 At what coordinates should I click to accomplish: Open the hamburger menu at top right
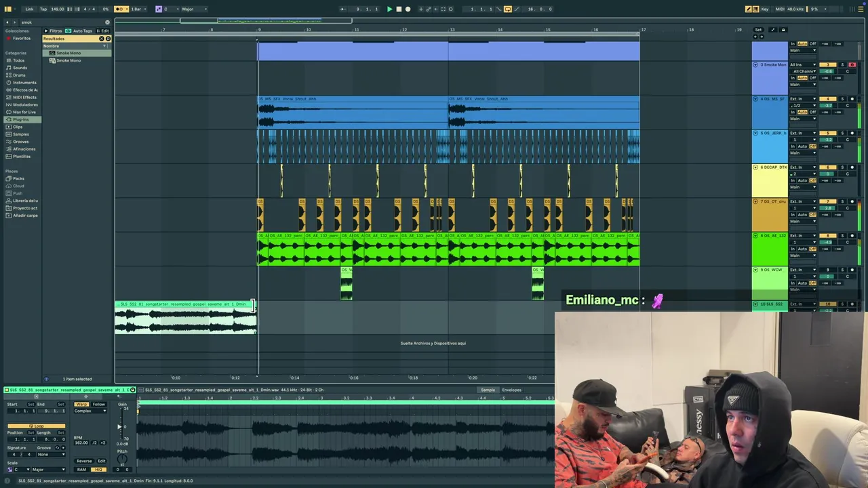861,9
